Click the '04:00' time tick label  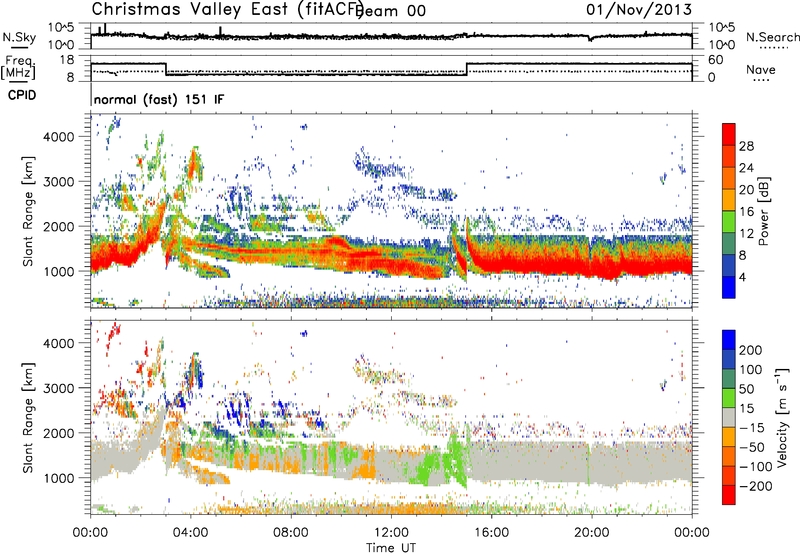(x=191, y=533)
